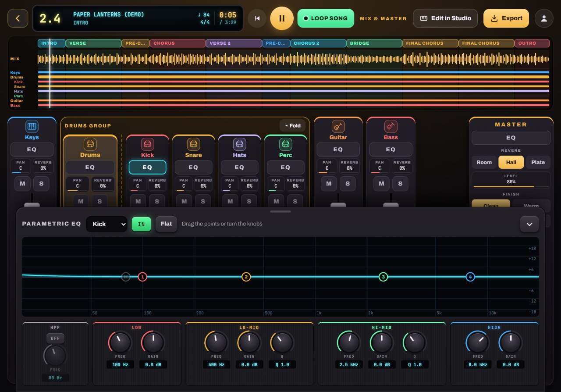The image size is (561, 392).
Task: Open EQ for the Guitar track
Action: (x=338, y=150)
